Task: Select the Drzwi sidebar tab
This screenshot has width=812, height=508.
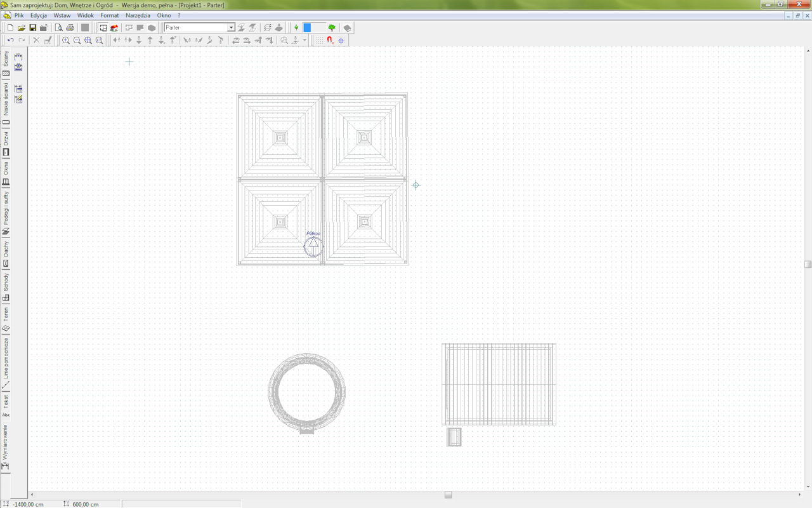Action: point(6,144)
